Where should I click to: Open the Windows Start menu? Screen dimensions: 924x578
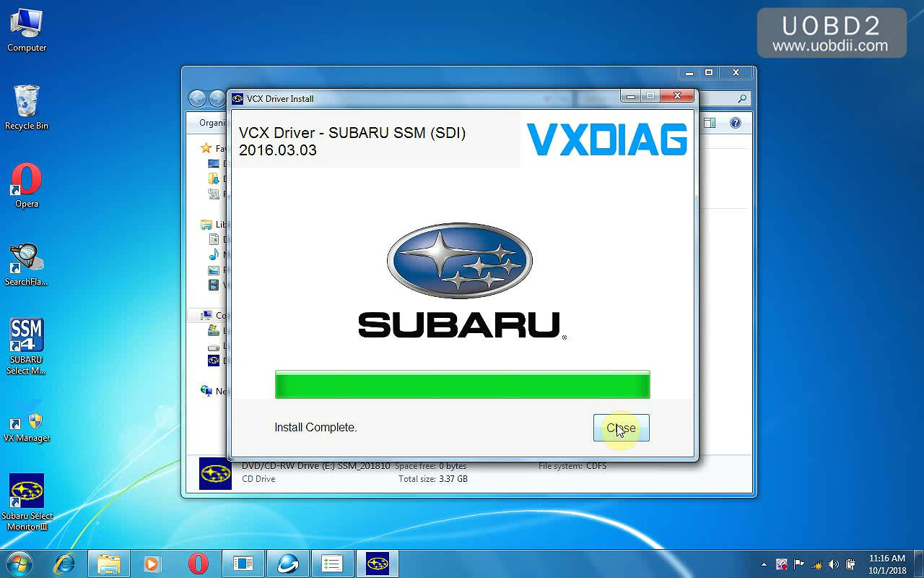19,564
